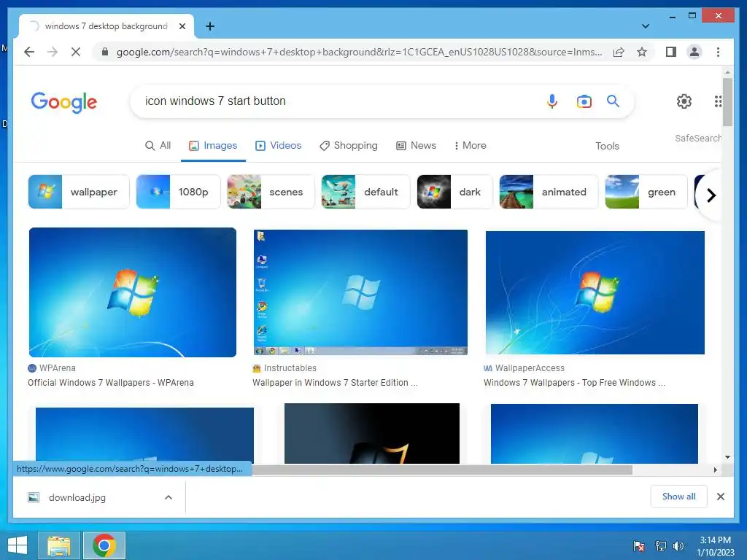Click Wallpaper in Windows 7 Starter Edition link
This screenshot has width=747, height=560.
pyautogui.click(x=335, y=382)
